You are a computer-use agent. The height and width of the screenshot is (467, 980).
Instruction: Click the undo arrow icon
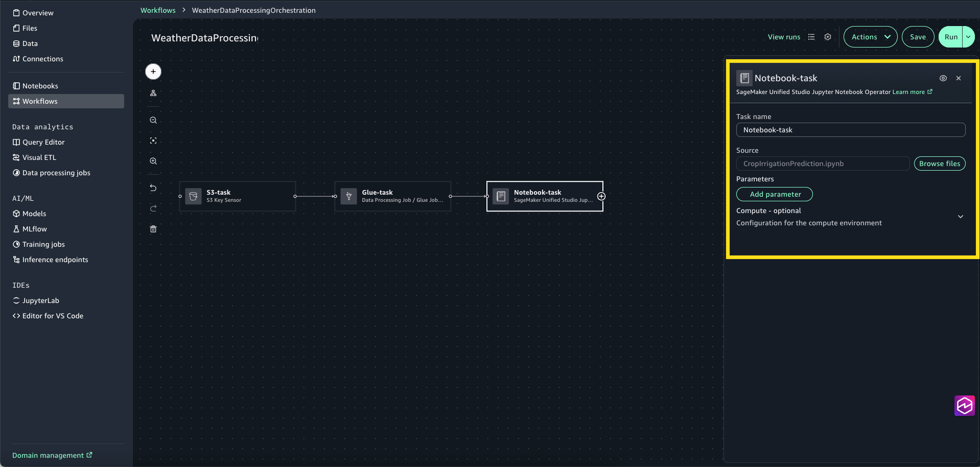click(153, 188)
